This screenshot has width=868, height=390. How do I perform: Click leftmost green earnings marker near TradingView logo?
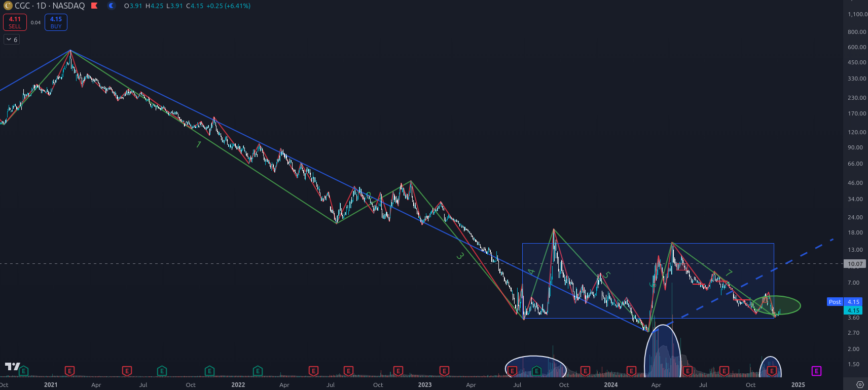coord(24,371)
